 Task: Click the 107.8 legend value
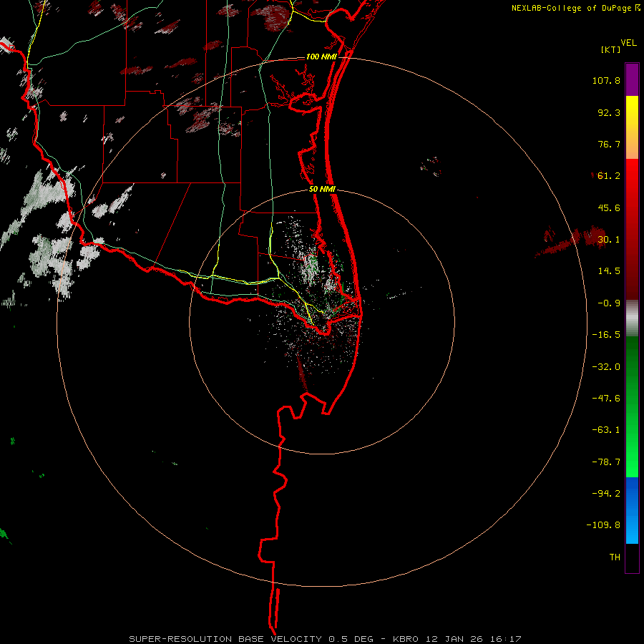click(606, 80)
